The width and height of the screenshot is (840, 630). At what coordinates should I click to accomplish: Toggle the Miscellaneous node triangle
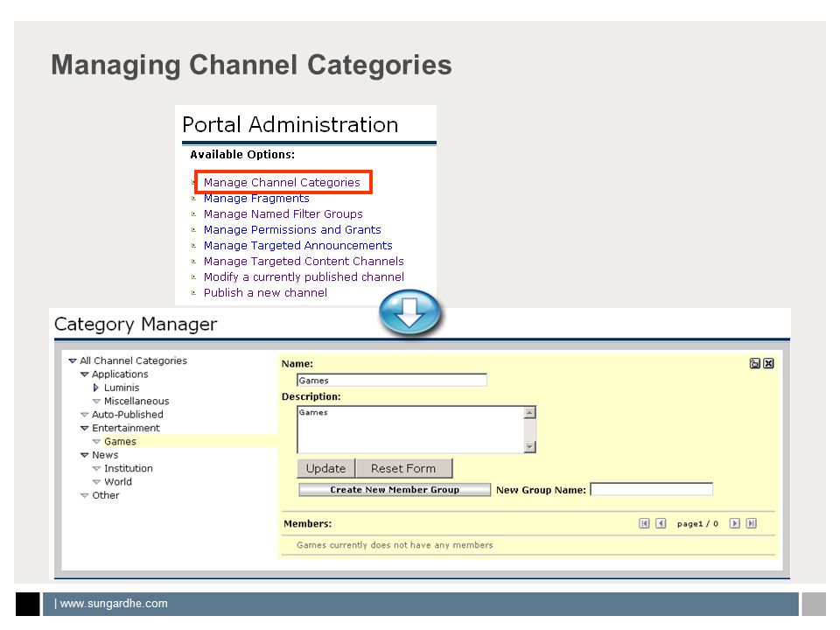click(x=96, y=402)
